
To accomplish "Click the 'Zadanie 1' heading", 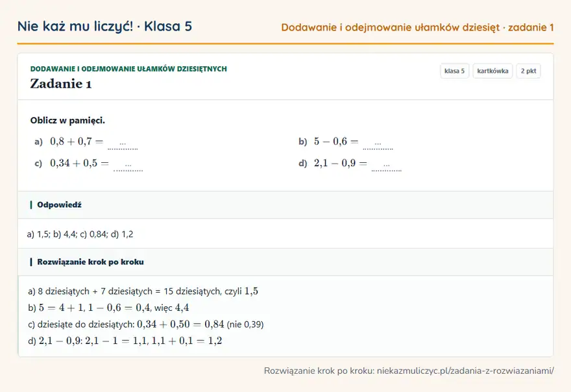I will 61,84.
